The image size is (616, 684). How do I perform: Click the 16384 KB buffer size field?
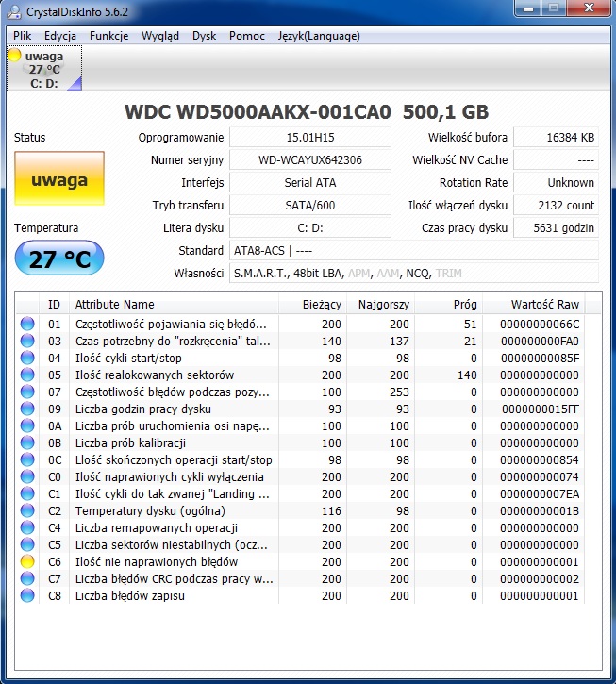tap(557, 138)
